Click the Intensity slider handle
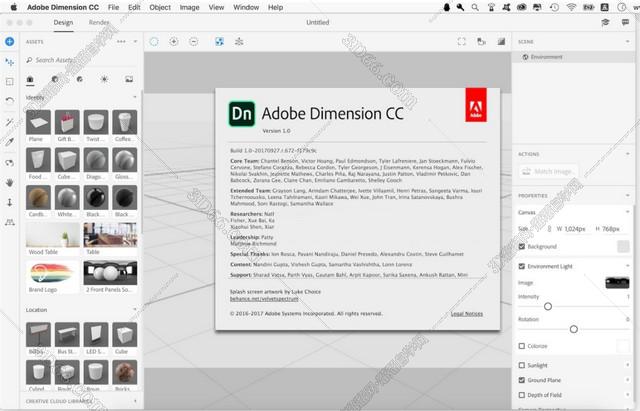This screenshot has height=411, width=640. click(x=548, y=306)
